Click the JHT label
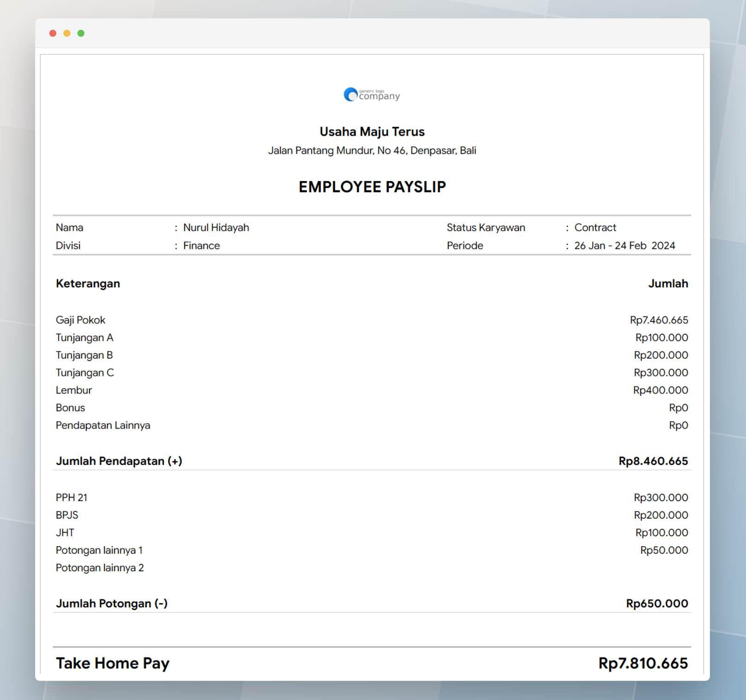Image resolution: width=746 pixels, height=700 pixels. 65,532
